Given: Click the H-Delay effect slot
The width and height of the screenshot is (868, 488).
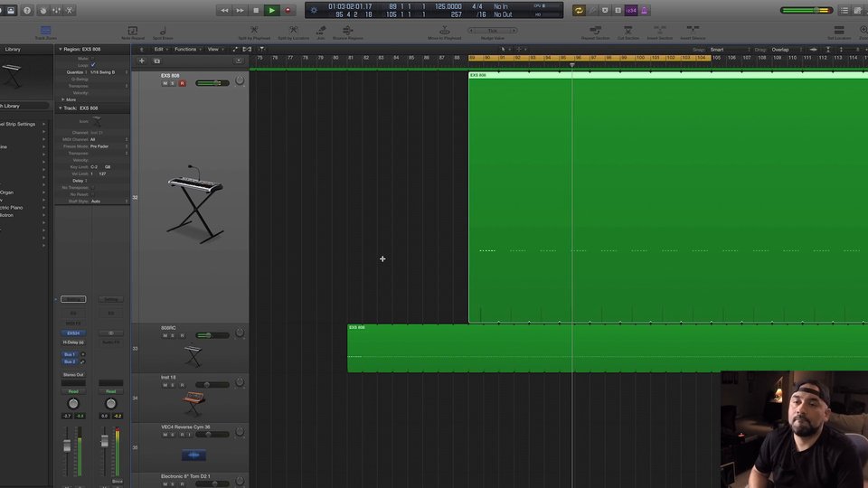Looking at the screenshot, I should click(73, 343).
